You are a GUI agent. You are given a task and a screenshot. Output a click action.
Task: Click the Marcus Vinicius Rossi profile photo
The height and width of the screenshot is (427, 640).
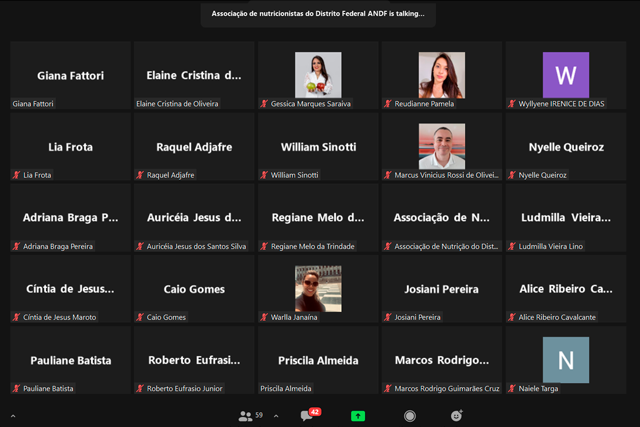tap(441, 146)
